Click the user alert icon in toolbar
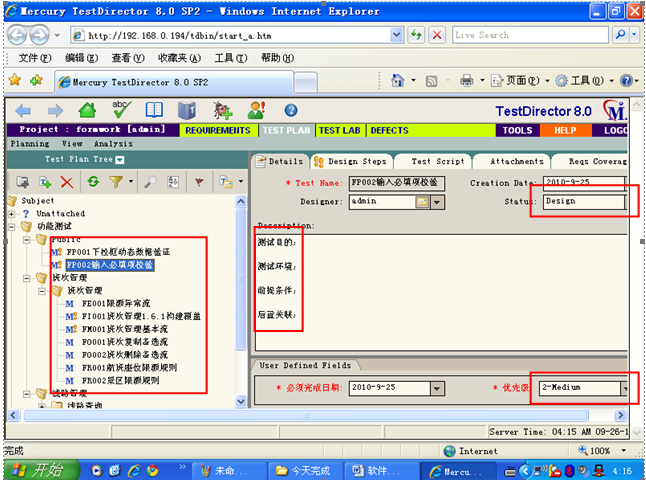The height and width of the screenshot is (480, 646). [256, 110]
